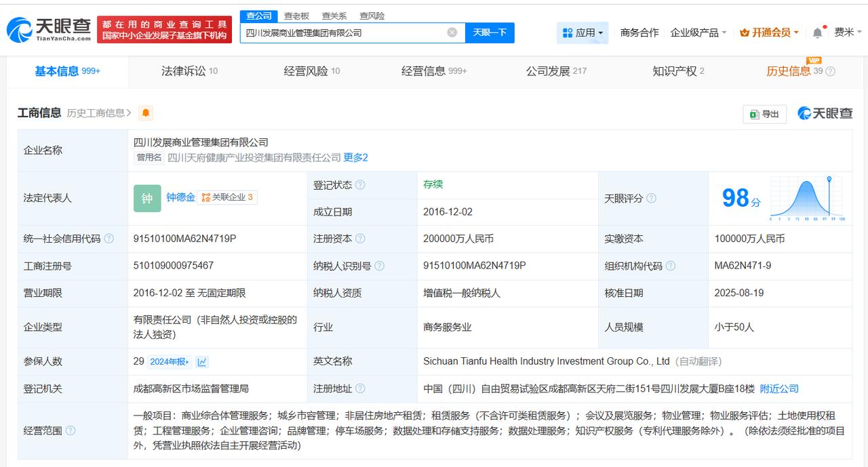Select the 经营信息 tab
868x467 pixels.
tap(434, 71)
